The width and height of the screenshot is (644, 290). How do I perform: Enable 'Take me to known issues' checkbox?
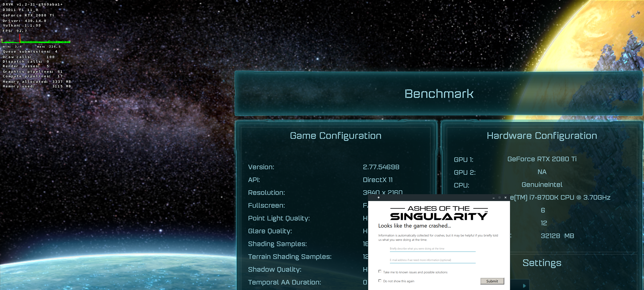tap(380, 271)
